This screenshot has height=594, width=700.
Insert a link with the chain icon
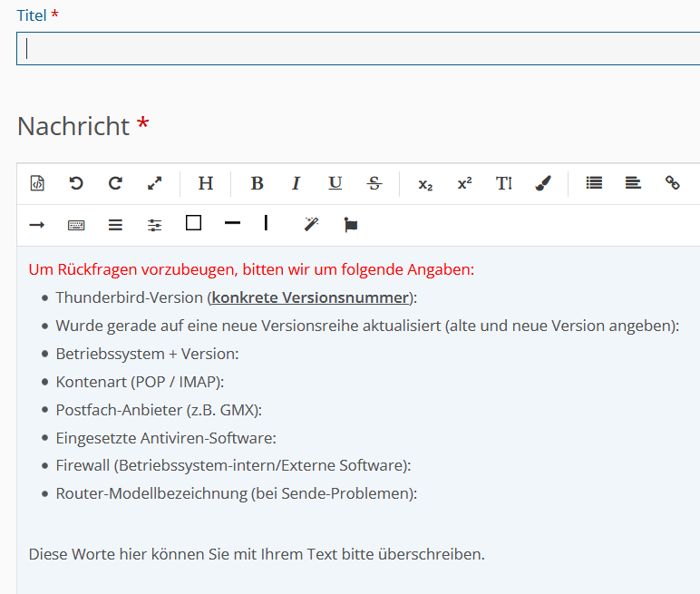[x=673, y=183]
